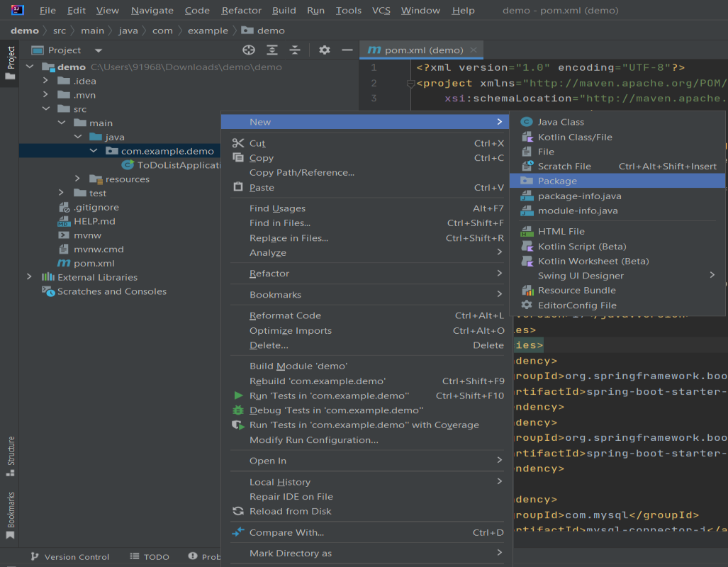The width and height of the screenshot is (728, 567).
Task: Choose package-info.java in New submenu
Action: click(x=617, y=196)
